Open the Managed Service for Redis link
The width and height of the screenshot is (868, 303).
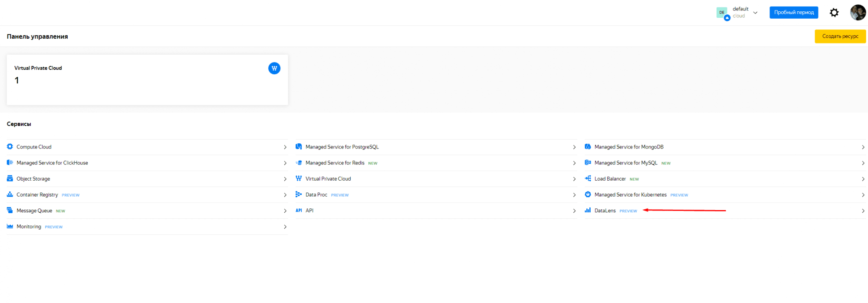tap(335, 163)
